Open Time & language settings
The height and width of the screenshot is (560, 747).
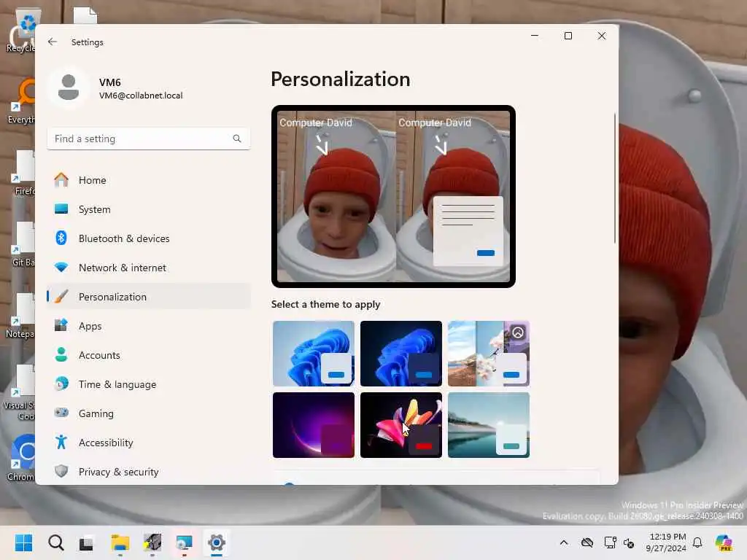pyautogui.click(x=149, y=384)
